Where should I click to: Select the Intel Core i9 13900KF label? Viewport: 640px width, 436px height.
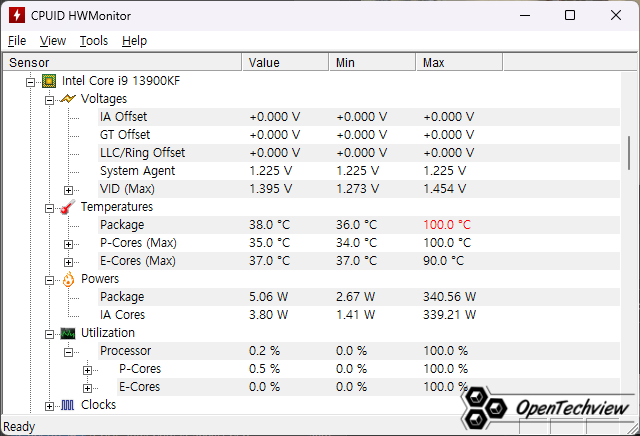121,81
